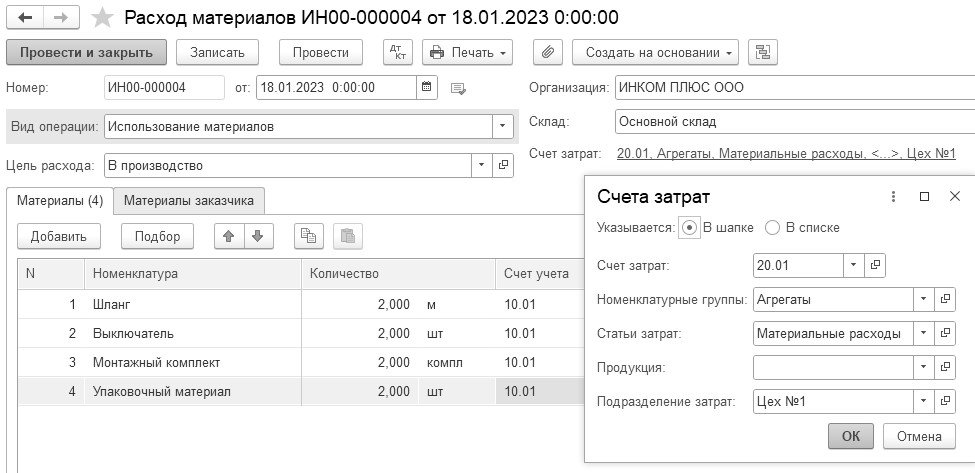Click the Организация field ИНКОМ ПЛЮС ООО

[x=795, y=88]
